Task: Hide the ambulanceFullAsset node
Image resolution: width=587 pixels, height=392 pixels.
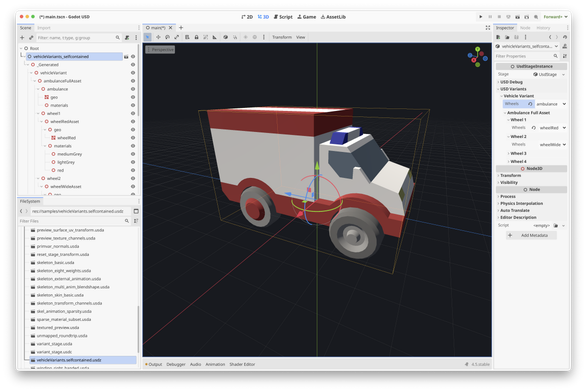Action: (x=133, y=81)
